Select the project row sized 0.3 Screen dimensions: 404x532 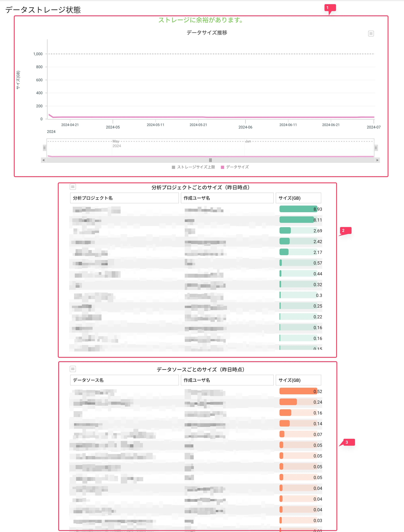(x=196, y=295)
